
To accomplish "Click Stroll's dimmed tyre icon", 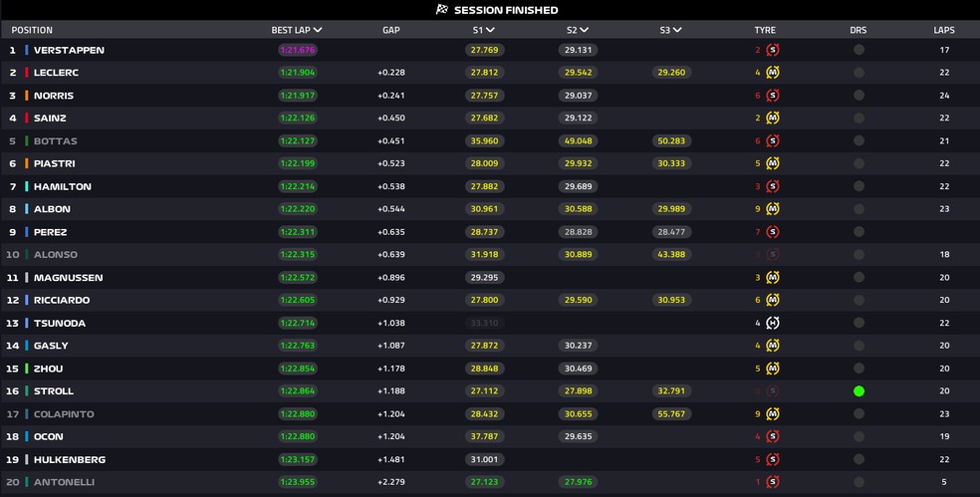I will (773, 391).
